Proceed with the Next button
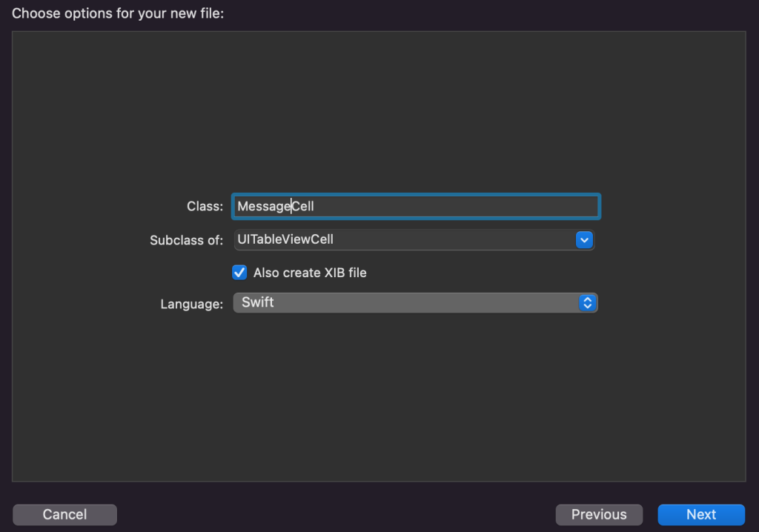 (700, 514)
